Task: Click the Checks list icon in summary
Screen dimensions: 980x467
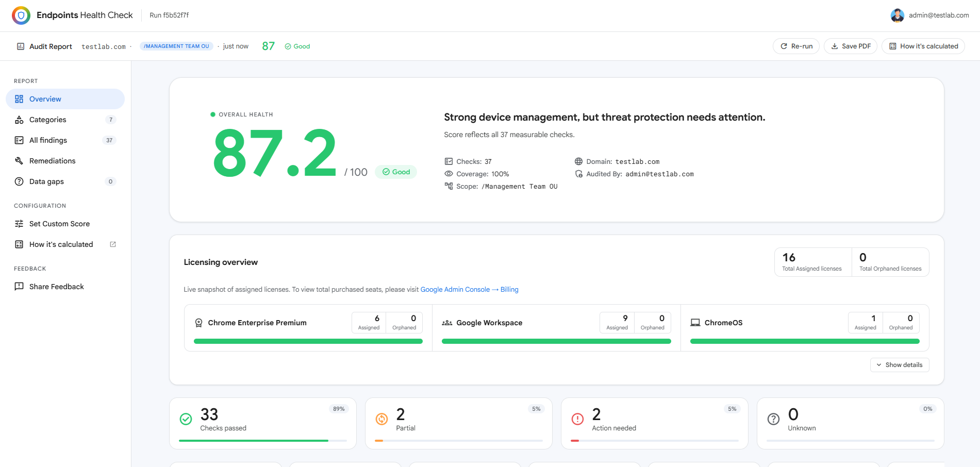Action: click(x=449, y=161)
